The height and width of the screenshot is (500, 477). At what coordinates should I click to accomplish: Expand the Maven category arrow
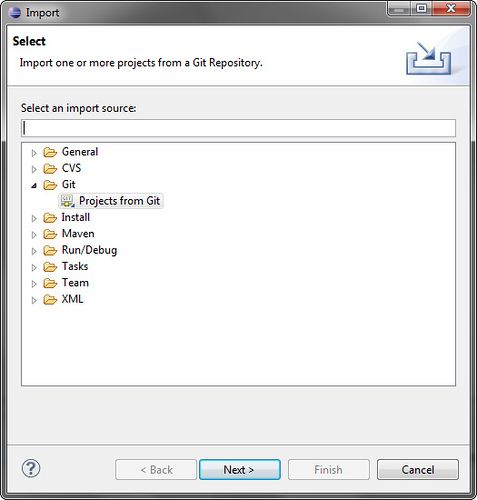34,235
